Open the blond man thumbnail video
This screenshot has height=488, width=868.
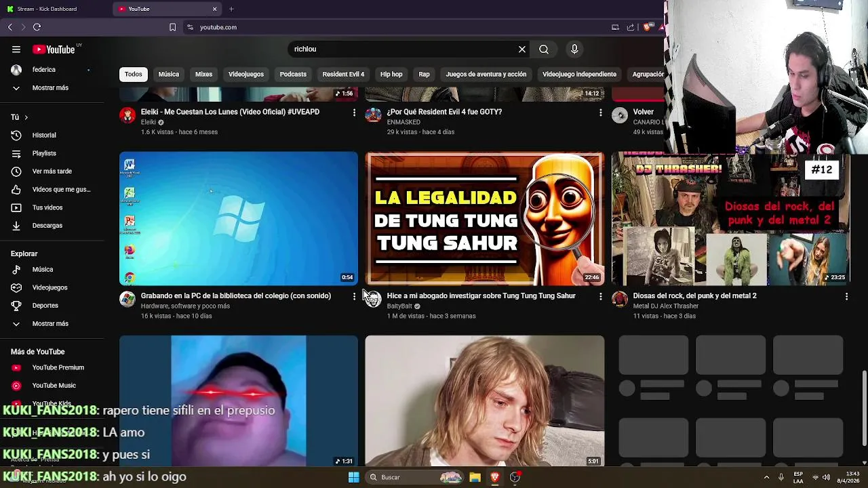pos(485,401)
